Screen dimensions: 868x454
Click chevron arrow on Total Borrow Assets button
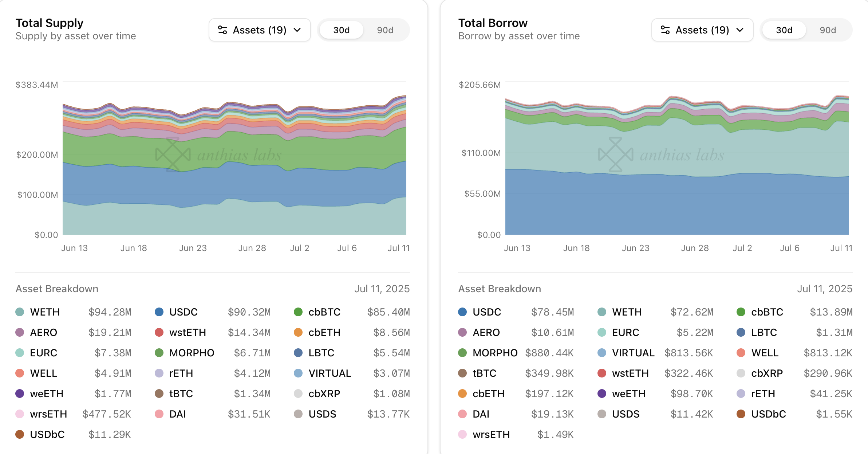pyautogui.click(x=740, y=30)
